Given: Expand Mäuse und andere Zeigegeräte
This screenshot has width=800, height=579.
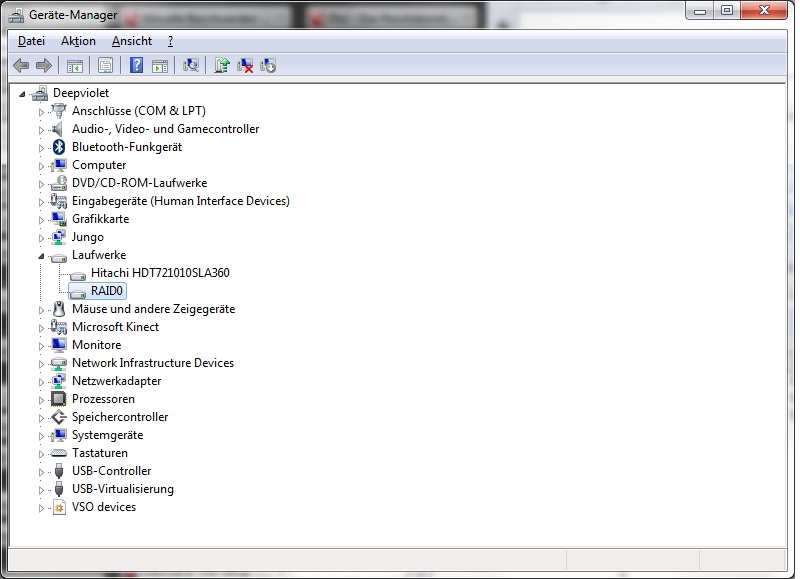Looking at the screenshot, I should 41,310.
